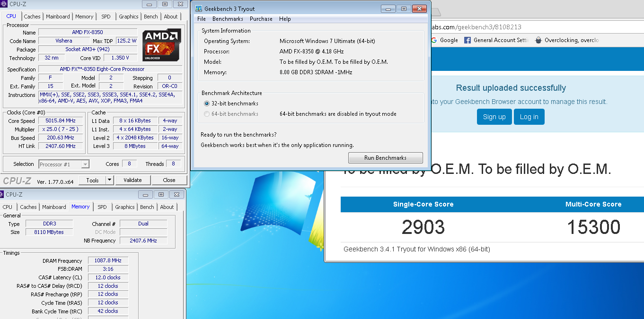644x319 pixels.
Task: Open Facebook General Account Settings bookmark
Action: tap(496, 40)
